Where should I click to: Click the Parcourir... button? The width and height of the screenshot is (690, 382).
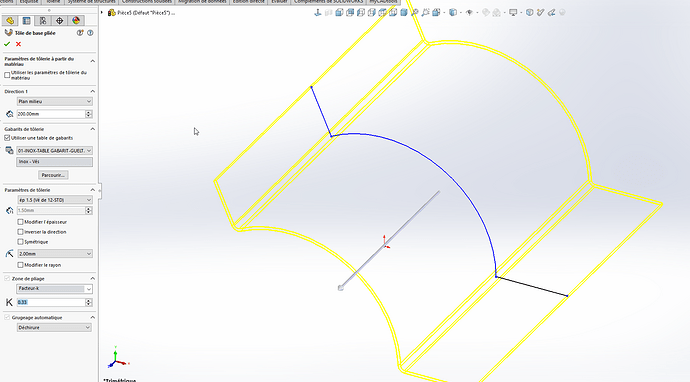click(x=53, y=175)
